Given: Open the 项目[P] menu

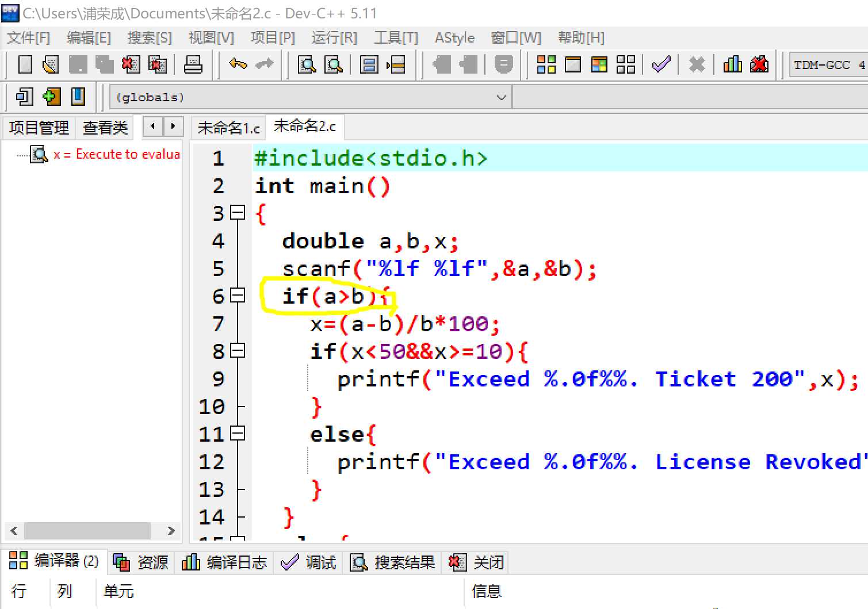Looking at the screenshot, I should tap(273, 38).
